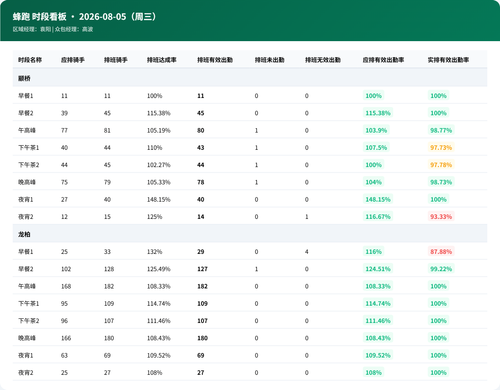Click the 区域经理 subtitle line in header
500x390 pixels.
(53, 29)
